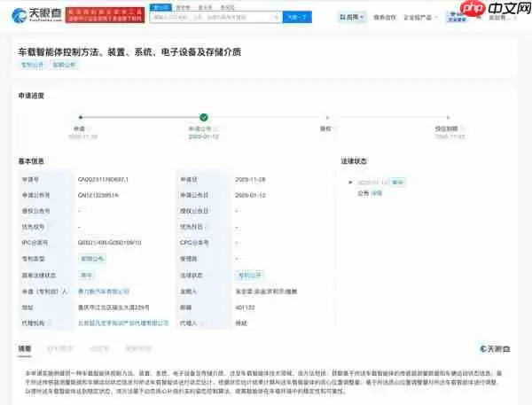The image size is (532, 405).
Task: Switch to the third tab after 摘要
Action: tap(98, 348)
